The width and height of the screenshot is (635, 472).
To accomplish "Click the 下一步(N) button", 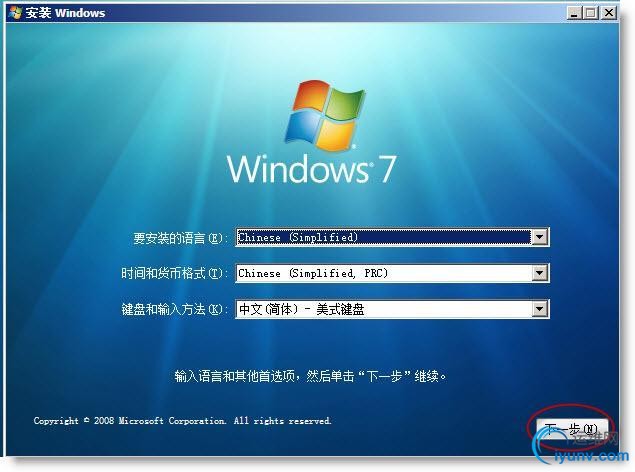I will coord(572,429).
